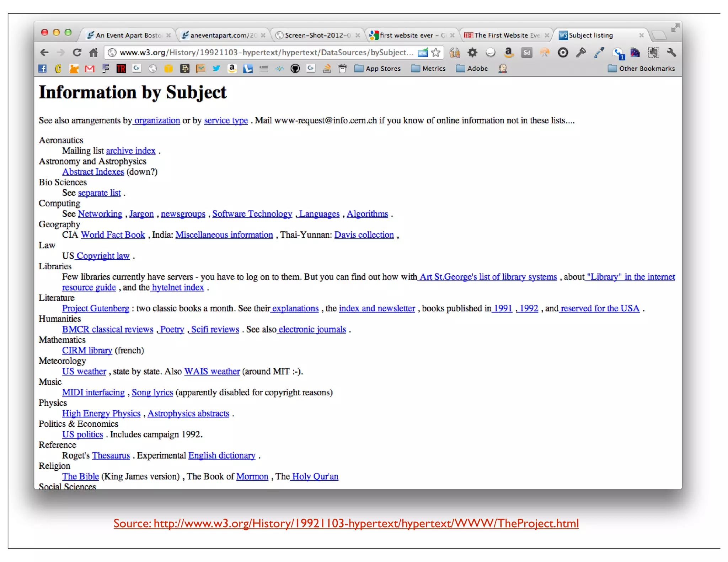This screenshot has height=562, width=728.
Task: Open the Amazon bookmark in bookmarks bar
Action: (x=232, y=69)
